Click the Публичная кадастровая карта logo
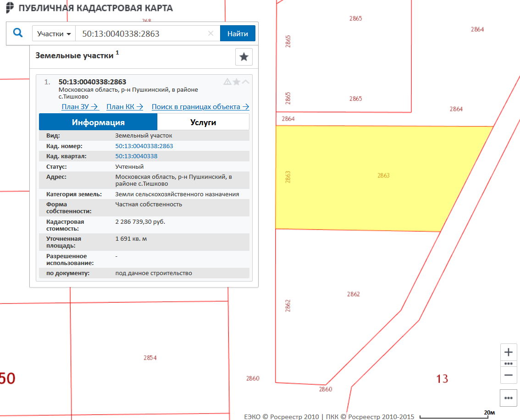This screenshot has width=520, height=420. (90, 8)
